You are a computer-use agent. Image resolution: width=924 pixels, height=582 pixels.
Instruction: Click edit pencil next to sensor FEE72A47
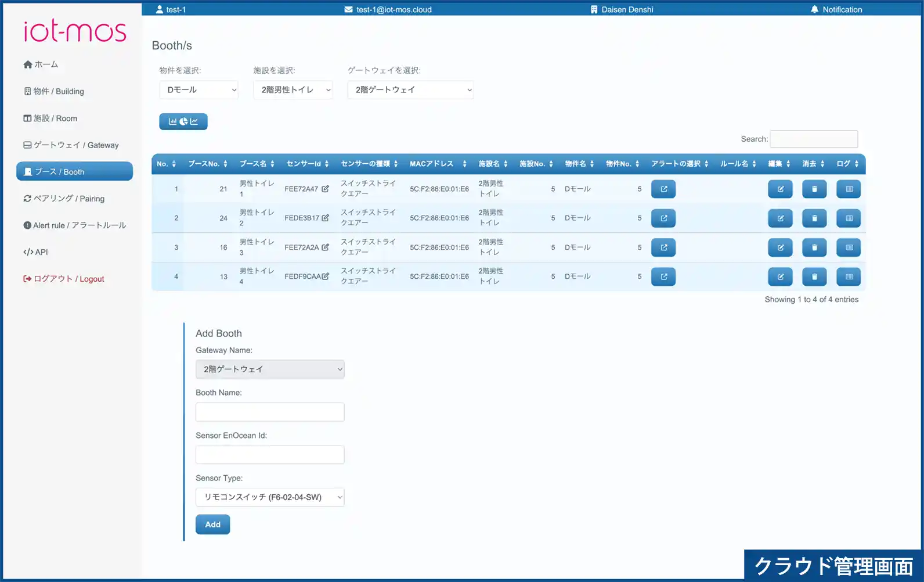[x=325, y=189]
